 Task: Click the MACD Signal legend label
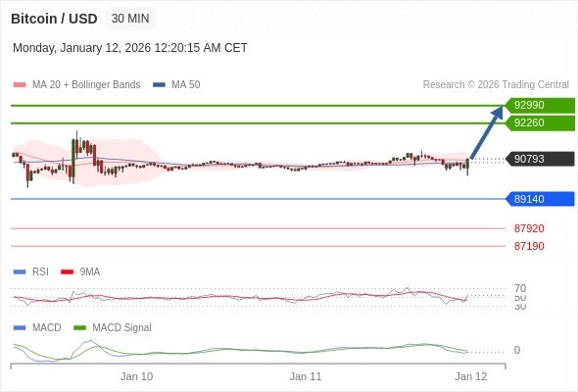[x=122, y=328]
